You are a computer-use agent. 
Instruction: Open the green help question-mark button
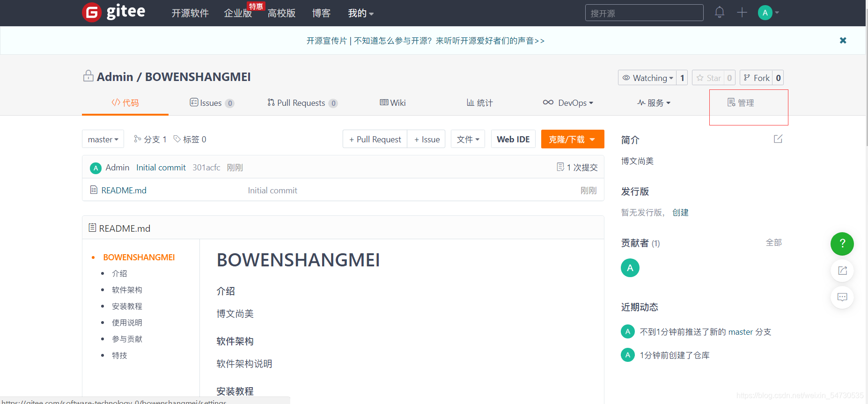click(x=842, y=244)
